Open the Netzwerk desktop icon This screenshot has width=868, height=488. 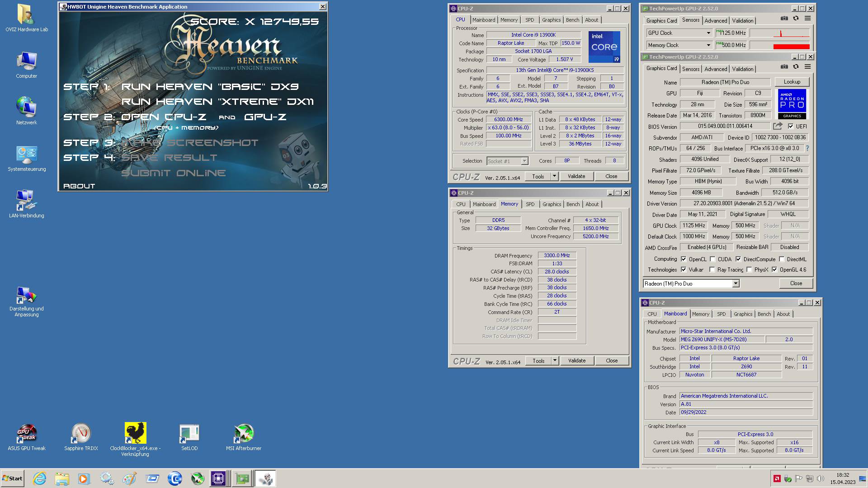pyautogui.click(x=26, y=111)
